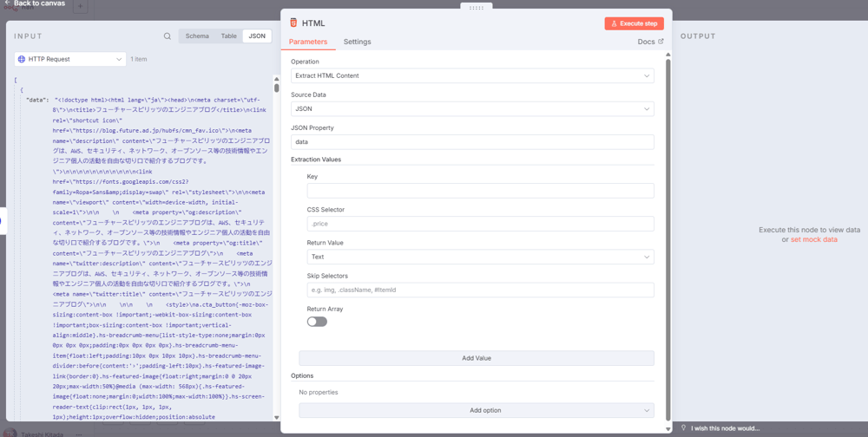
Task: Open the Add option dropdown
Action: click(x=477, y=410)
